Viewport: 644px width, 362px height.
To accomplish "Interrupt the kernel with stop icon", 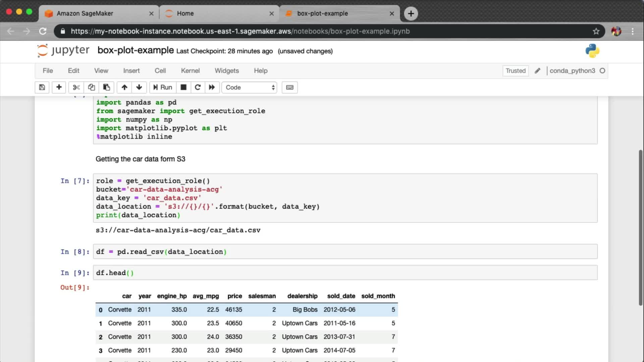I will pos(183,87).
